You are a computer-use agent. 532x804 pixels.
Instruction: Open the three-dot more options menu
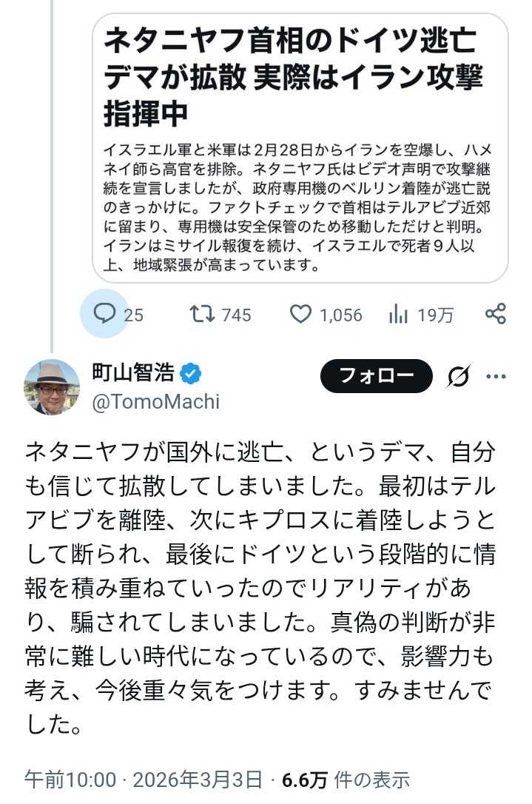tap(496, 376)
